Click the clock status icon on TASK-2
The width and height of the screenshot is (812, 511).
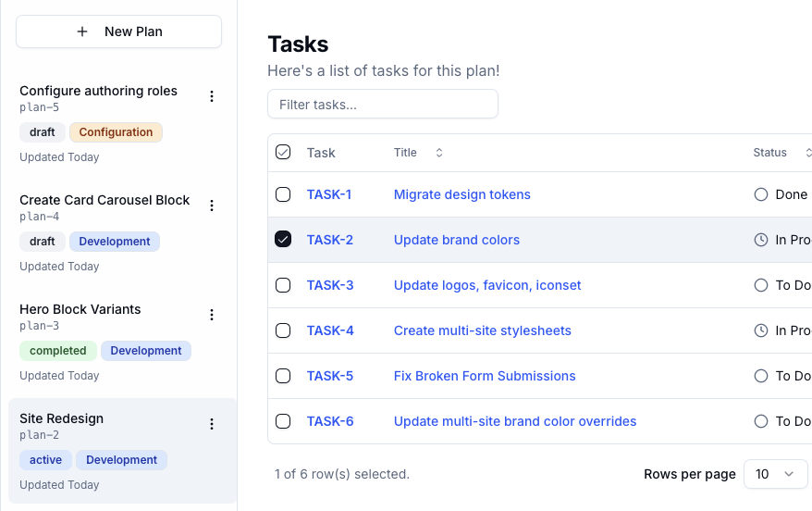point(761,240)
